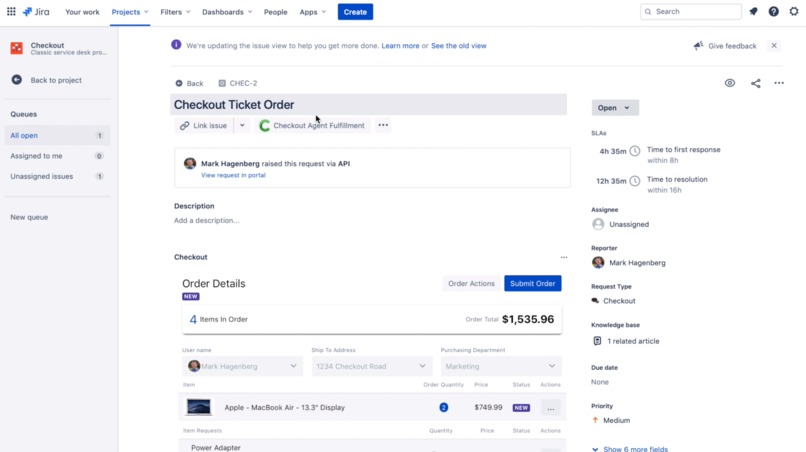The width and height of the screenshot is (806, 452).
Task: Click New queue in sidebar
Action: coord(29,217)
